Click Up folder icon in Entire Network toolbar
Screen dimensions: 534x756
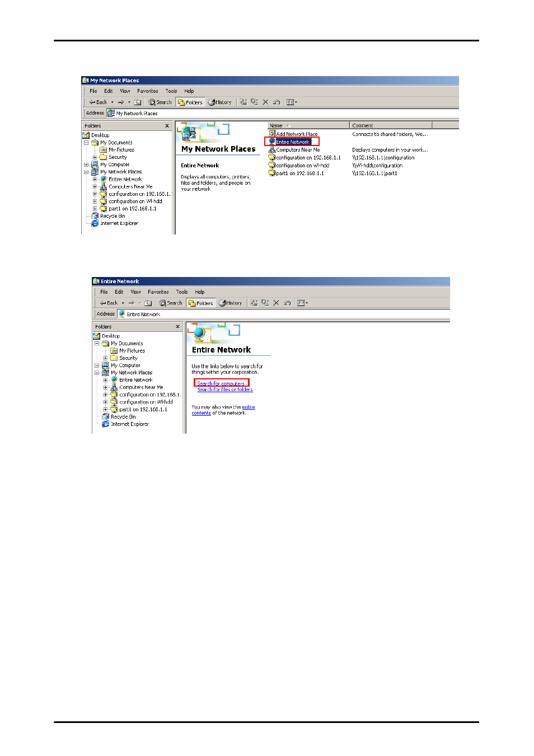pos(148,303)
